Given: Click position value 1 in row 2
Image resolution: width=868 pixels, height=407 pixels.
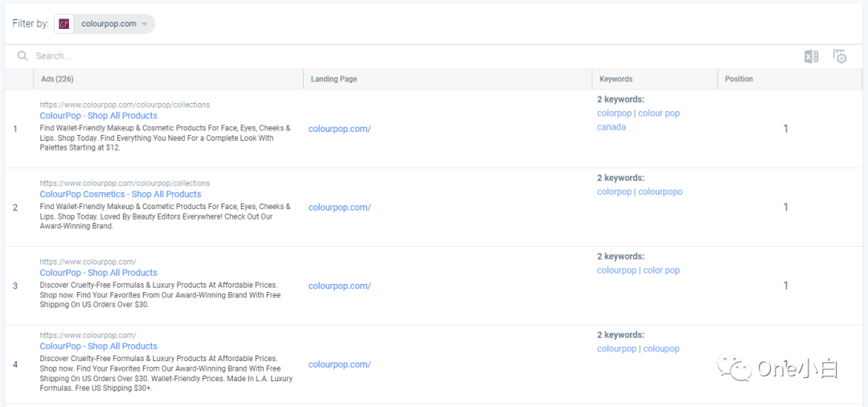Looking at the screenshot, I should 785,208.
